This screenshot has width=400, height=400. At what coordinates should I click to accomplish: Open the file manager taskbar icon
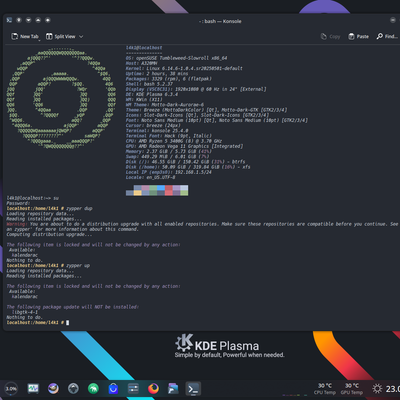click(173, 388)
